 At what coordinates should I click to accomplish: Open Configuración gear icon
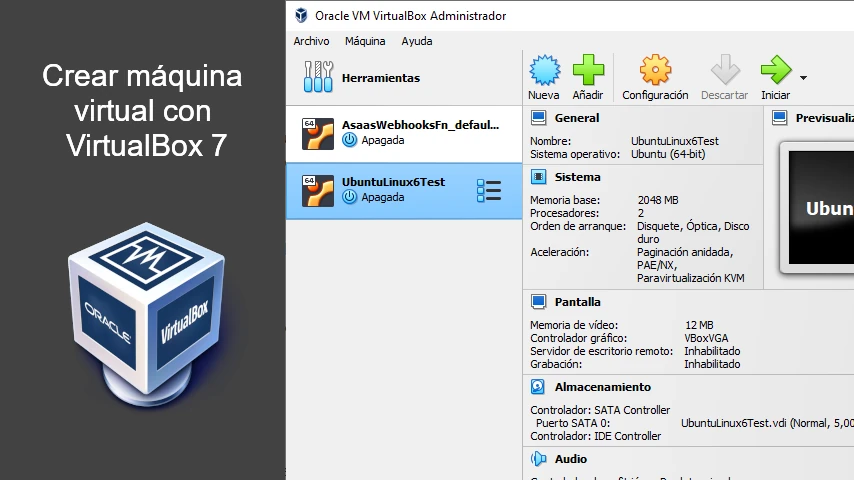tap(655, 70)
